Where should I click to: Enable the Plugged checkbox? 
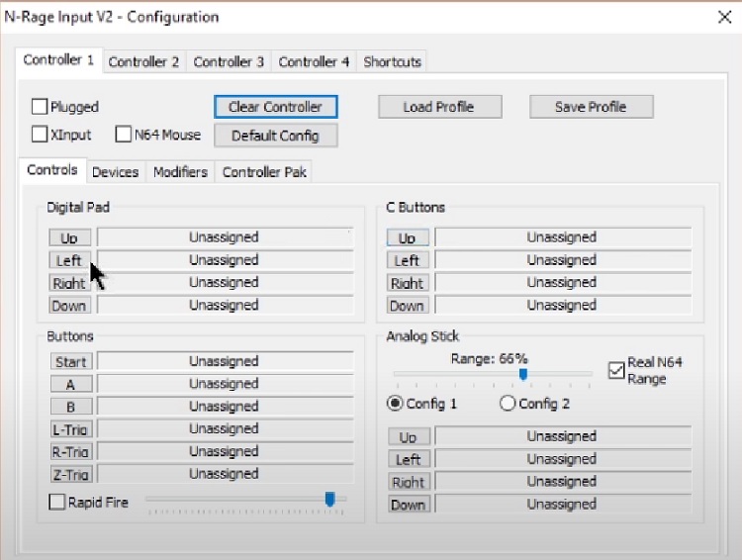click(41, 107)
